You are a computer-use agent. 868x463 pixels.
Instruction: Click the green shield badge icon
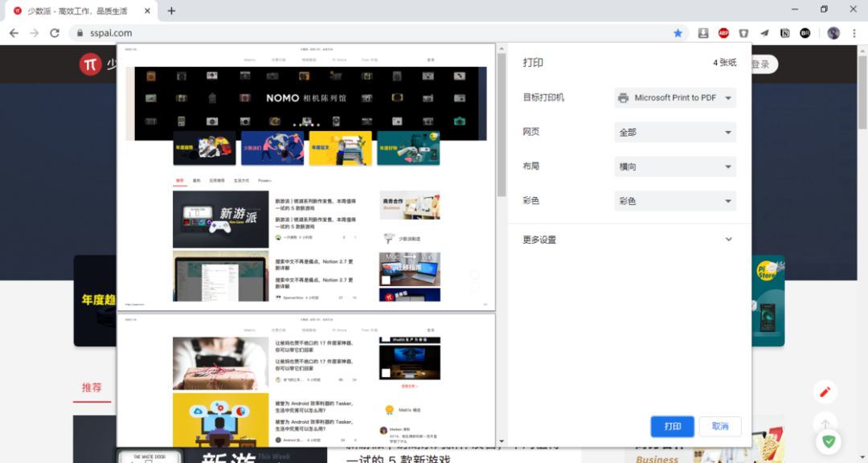point(828,441)
